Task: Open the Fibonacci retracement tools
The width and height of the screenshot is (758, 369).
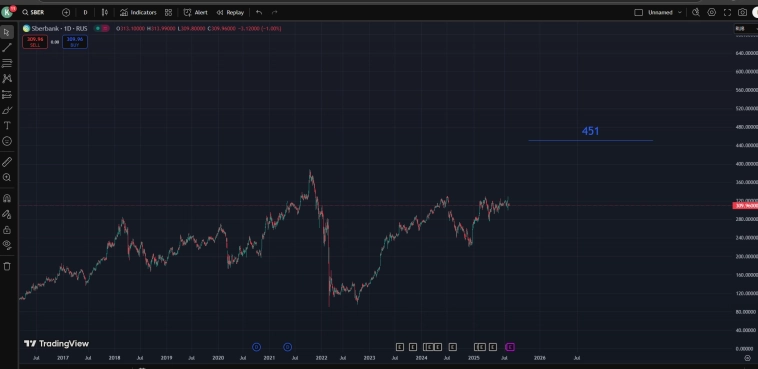Action: (7, 63)
